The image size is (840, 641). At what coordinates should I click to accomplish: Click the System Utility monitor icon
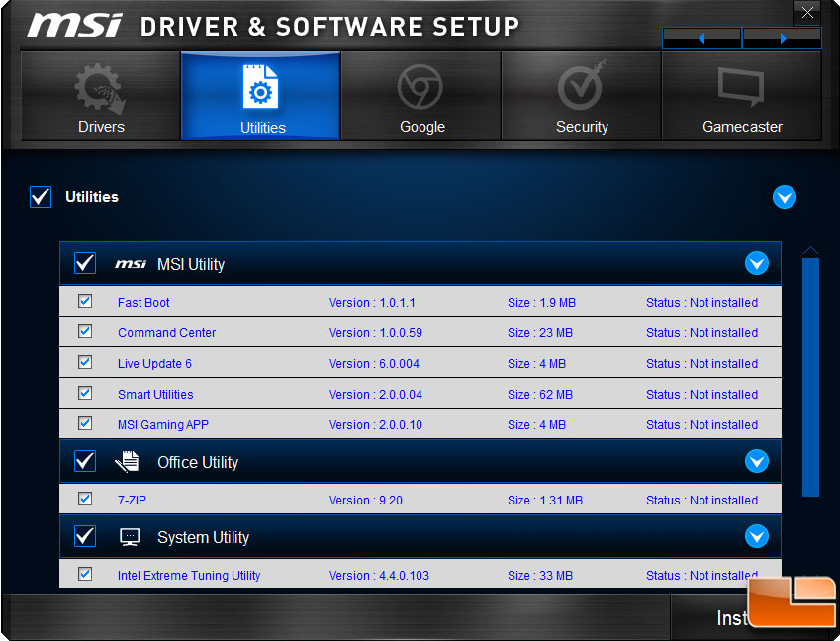tap(130, 537)
